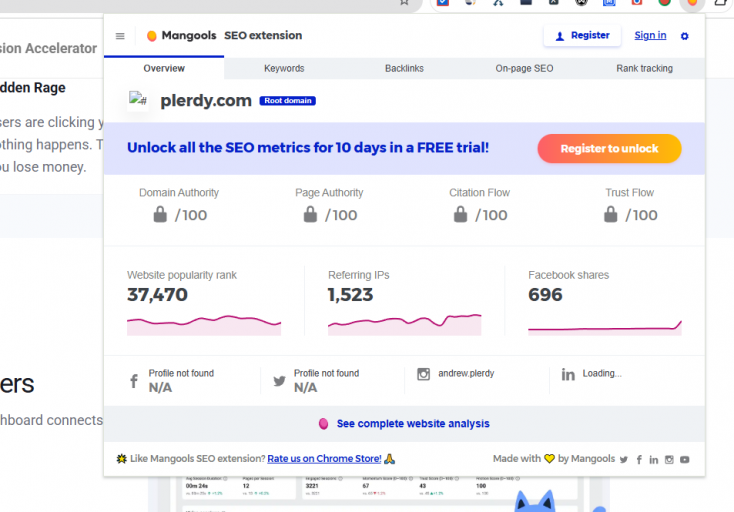Click the 1,523 Referring IPs value
Image resolution: width=734 pixels, height=512 pixels.
pyautogui.click(x=350, y=295)
